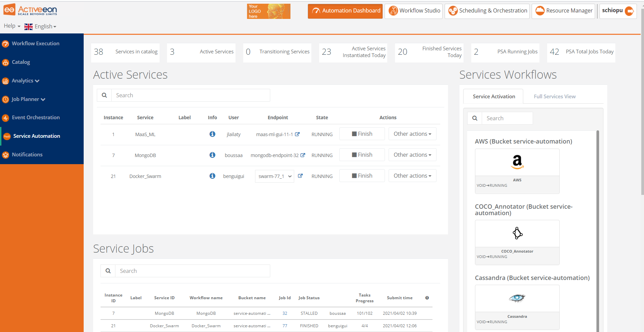Click the page vertical scrollbar

642,101
